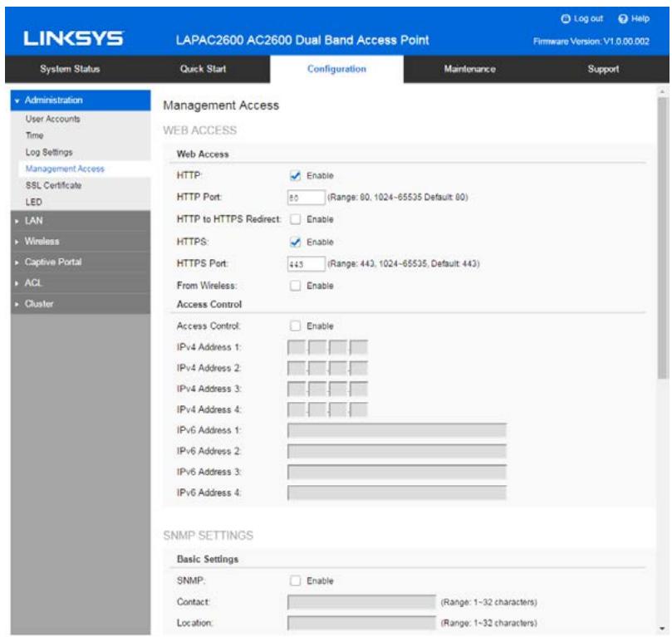Open LED settings in sidebar

33,202
